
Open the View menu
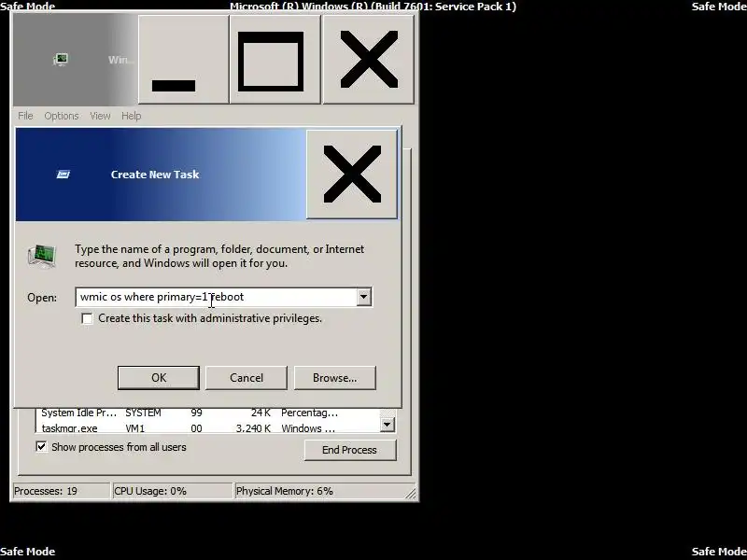100,116
